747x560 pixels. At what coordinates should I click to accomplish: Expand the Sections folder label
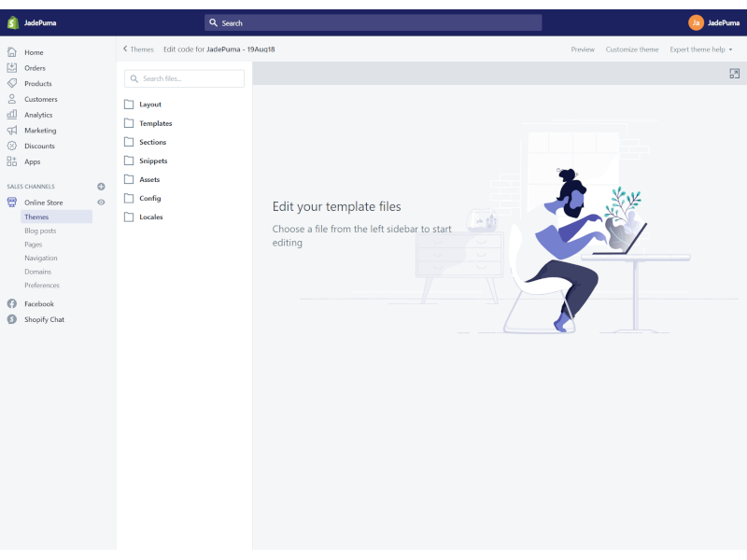tap(152, 142)
